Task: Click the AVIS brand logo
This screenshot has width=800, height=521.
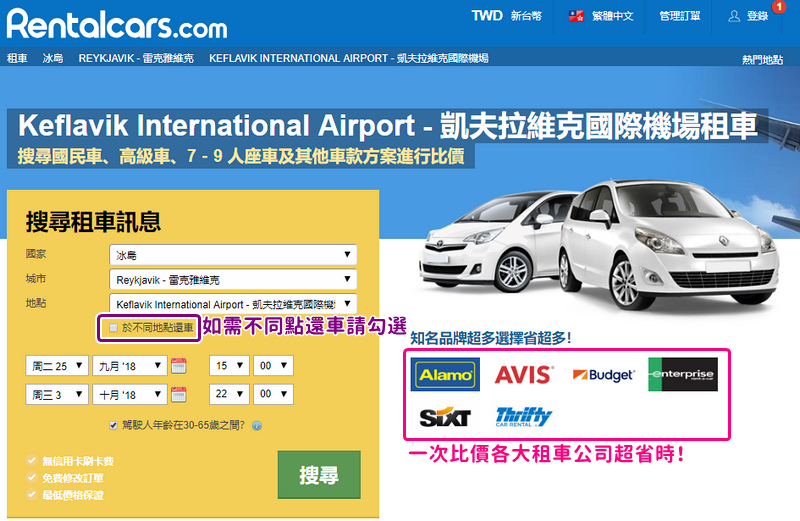Action: tap(524, 375)
